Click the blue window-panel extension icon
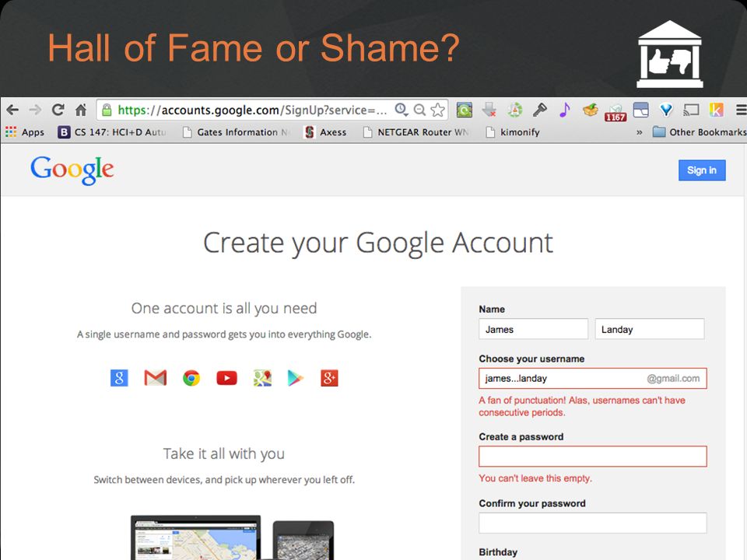The image size is (747, 560). 640,110
